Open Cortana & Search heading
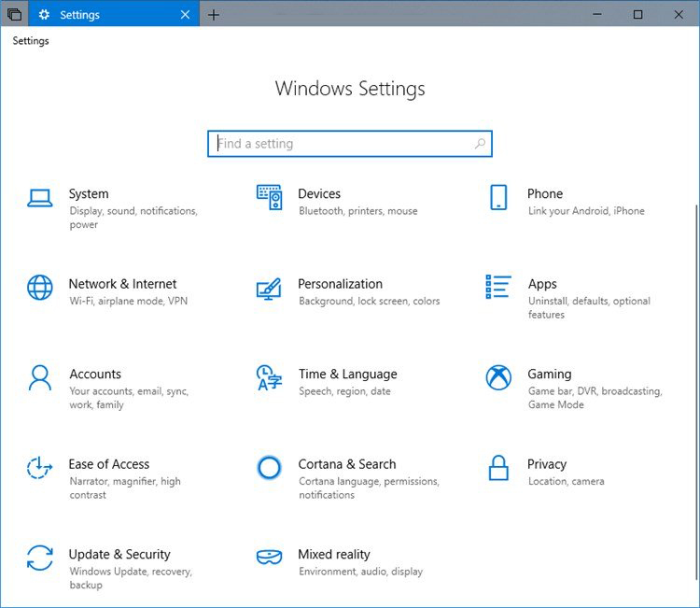Image resolution: width=700 pixels, height=608 pixels. [x=347, y=464]
